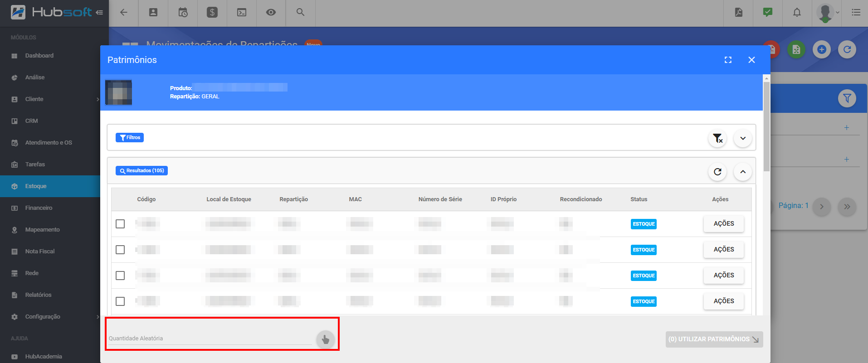Viewport: 868px width, 363px height.
Task: Click the Filtros label button
Action: (x=130, y=138)
